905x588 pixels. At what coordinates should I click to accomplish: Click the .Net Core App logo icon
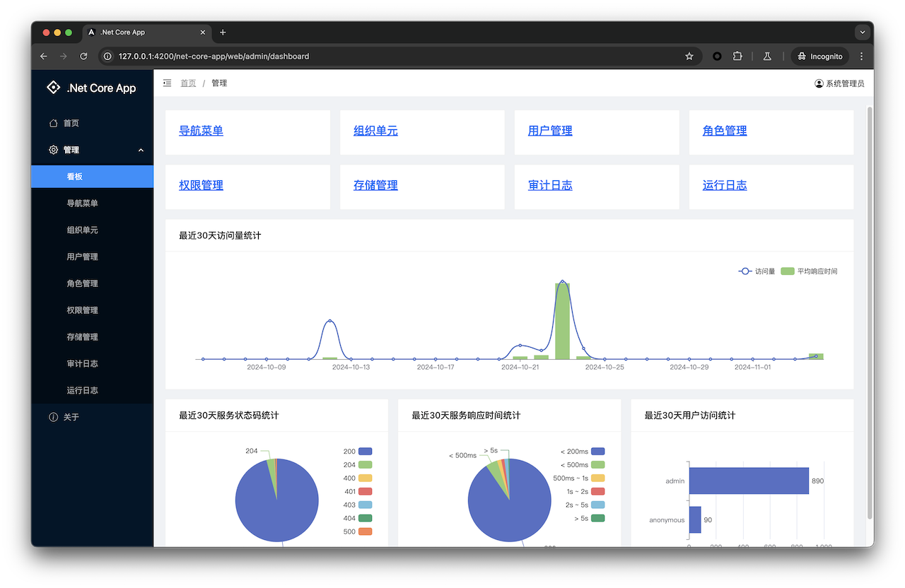(x=53, y=88)
